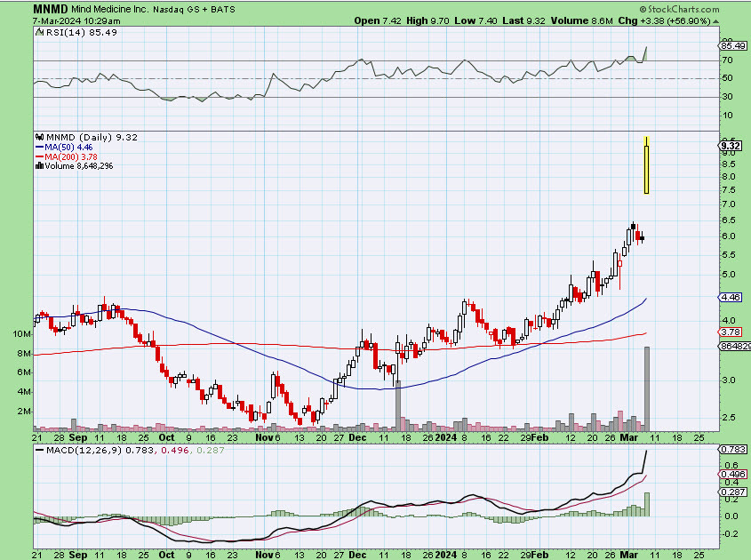The width and height of the screenshot is (751, 560).
Task: Click the 864829 volume tag on the right axis
Action: [735, 346]
